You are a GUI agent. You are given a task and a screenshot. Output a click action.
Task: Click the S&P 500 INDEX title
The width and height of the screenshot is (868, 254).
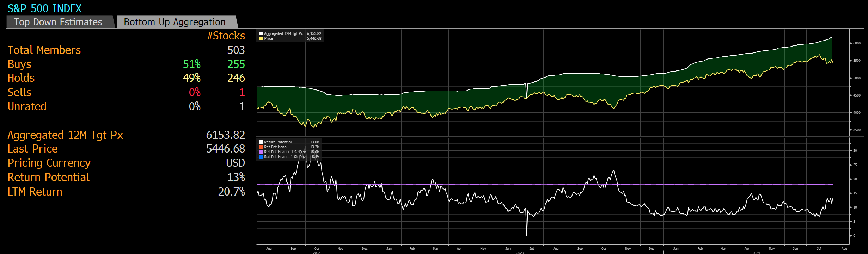point(44,8)
